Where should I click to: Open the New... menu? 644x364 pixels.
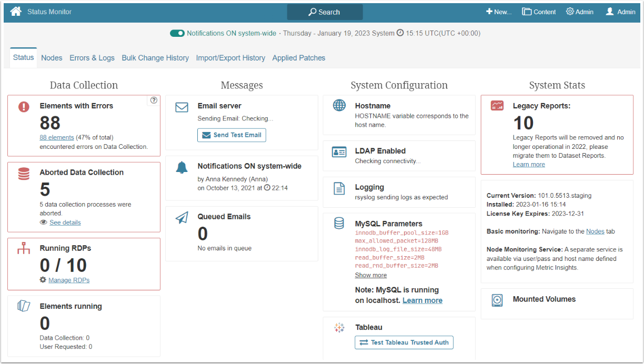coord(498,12)
